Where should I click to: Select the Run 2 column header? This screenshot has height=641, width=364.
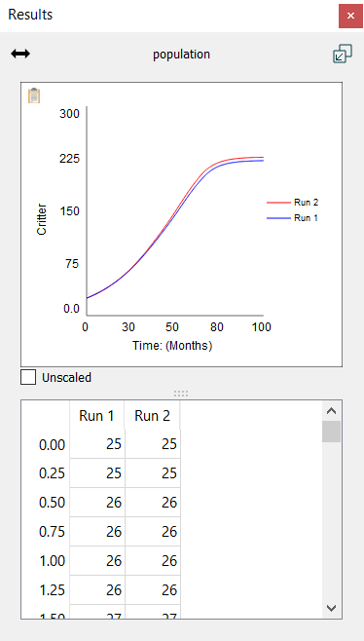coord(153,416)
